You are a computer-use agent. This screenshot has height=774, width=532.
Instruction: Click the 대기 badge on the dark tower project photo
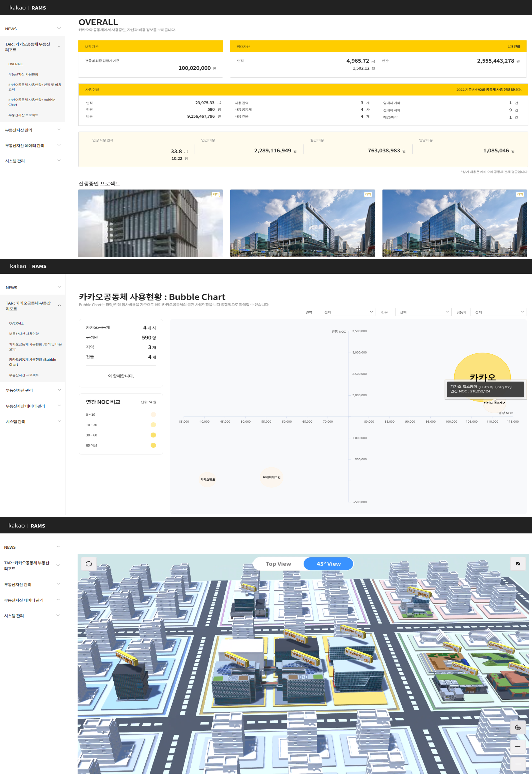coord(216,194)
